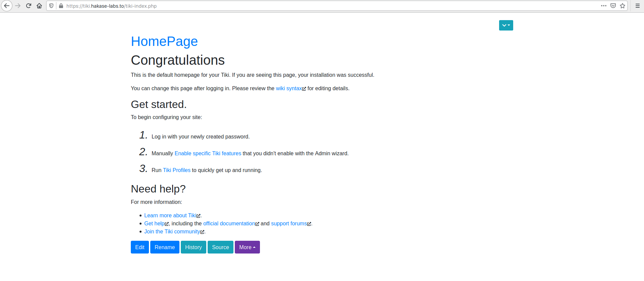Go forward to the next page
The image size is (644, 281).
pos(18,6)
